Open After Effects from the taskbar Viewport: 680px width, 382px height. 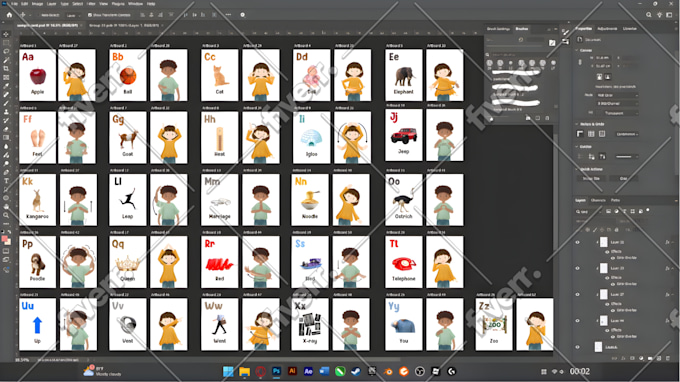coord(308,371)
